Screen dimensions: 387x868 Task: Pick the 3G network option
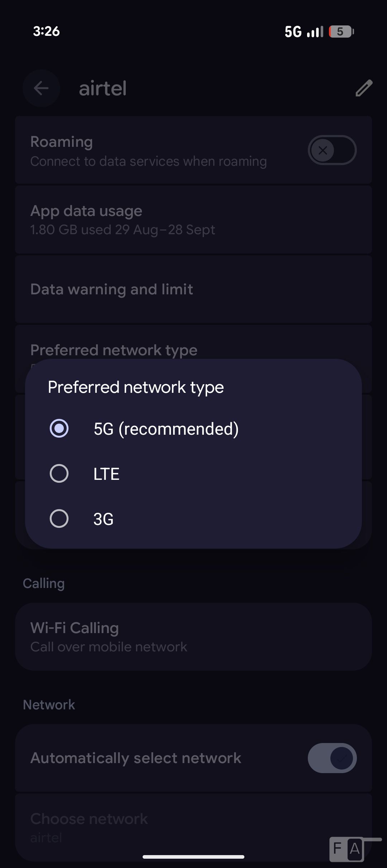pyautogui.click(x=59, y=519)
